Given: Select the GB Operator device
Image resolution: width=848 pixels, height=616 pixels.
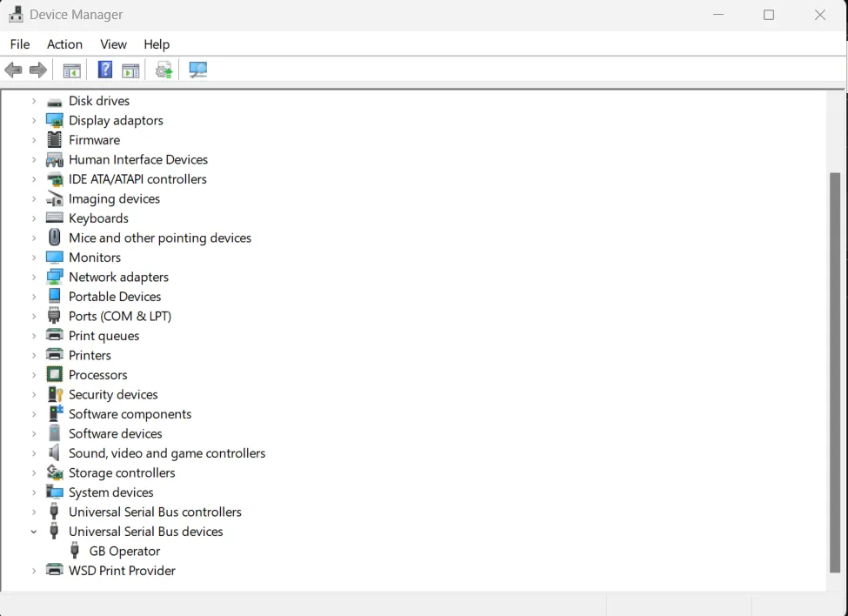Looking at the screenshot, I should click(x=124, y=551).
